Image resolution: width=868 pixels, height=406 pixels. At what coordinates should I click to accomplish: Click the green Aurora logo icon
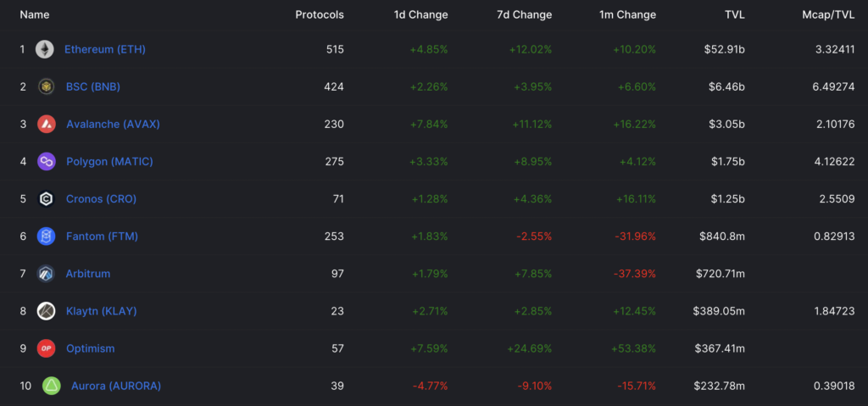[51, 386]
